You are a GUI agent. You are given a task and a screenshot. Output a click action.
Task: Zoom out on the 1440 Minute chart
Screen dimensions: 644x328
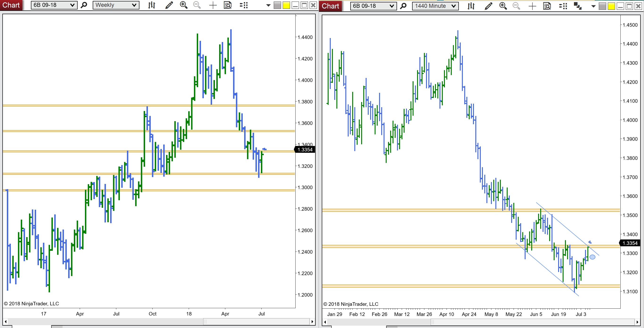click(516, 6)
